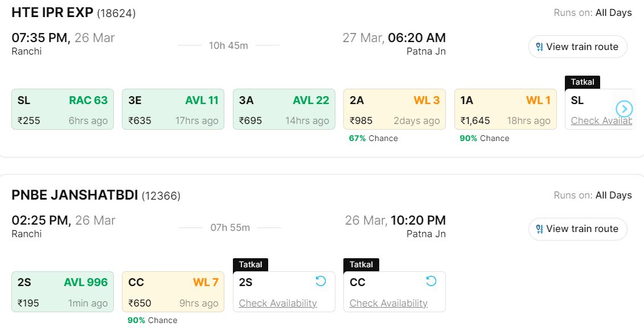Screen dimensions: 644x331
Task: Choose 3A class AVL 22 card
Action: (284, 109)
